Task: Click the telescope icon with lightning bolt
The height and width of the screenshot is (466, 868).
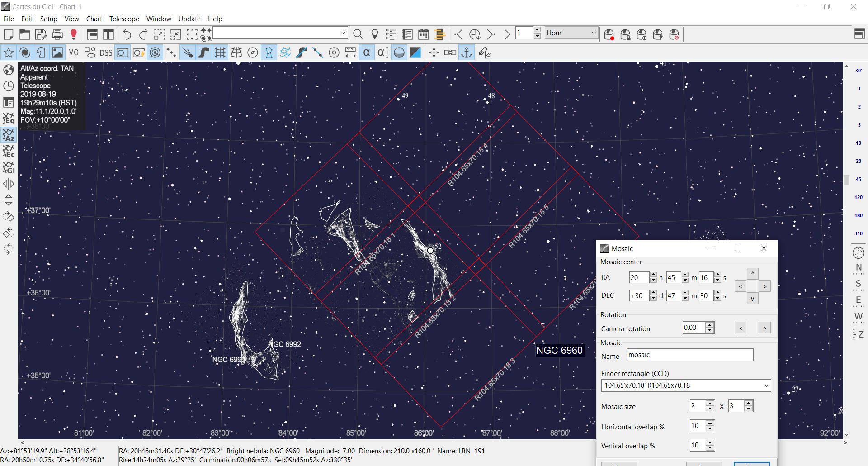Action: (658, 34)
